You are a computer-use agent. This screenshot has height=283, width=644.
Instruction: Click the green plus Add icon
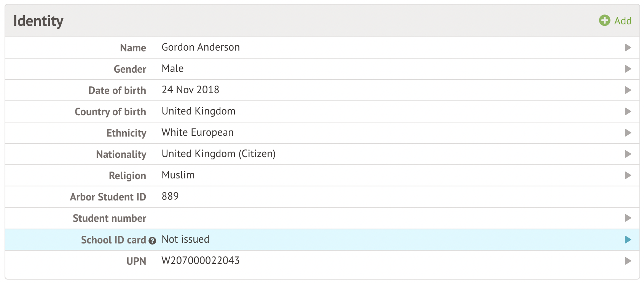[604, 21]
